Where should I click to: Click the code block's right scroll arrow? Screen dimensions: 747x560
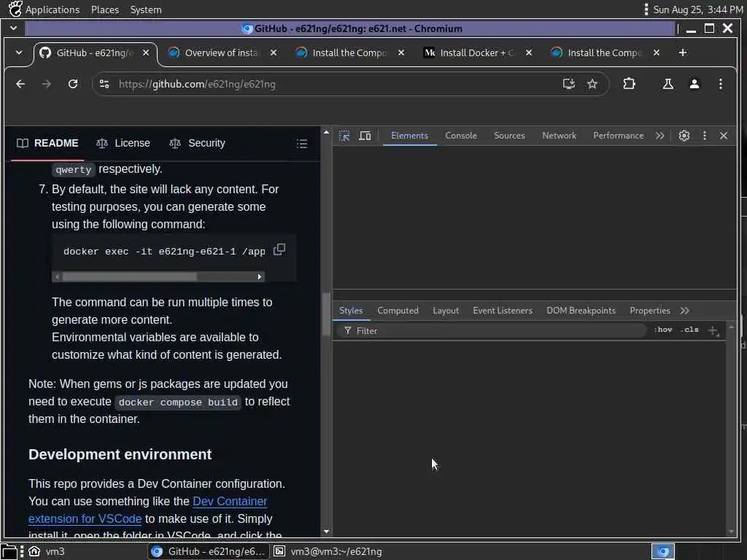click(259, 276)
